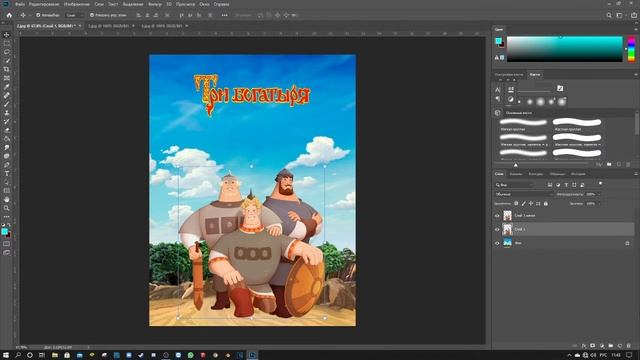640x360 pixels.
Task: Open the blend mode Обычные dropdown
Action: [x=523, y=194]
